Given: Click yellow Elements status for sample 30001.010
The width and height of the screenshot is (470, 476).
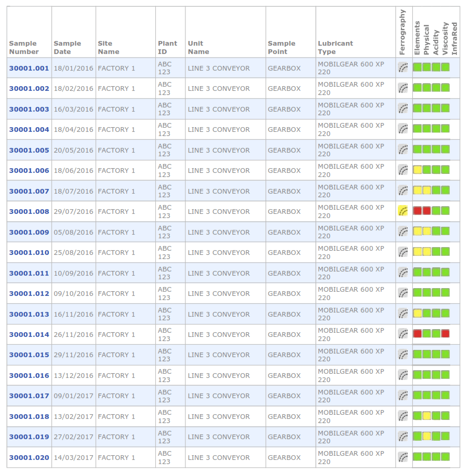Looking at the screenshot, I should click(418, 252).
